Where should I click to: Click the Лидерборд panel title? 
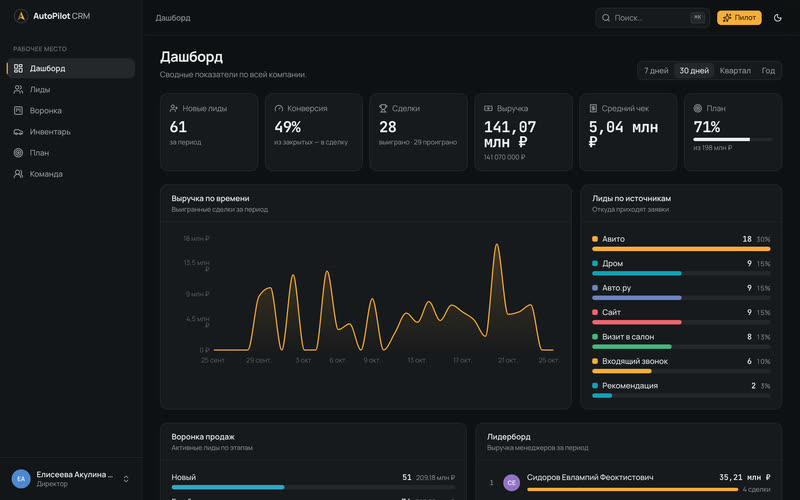[x=509, y=437]
